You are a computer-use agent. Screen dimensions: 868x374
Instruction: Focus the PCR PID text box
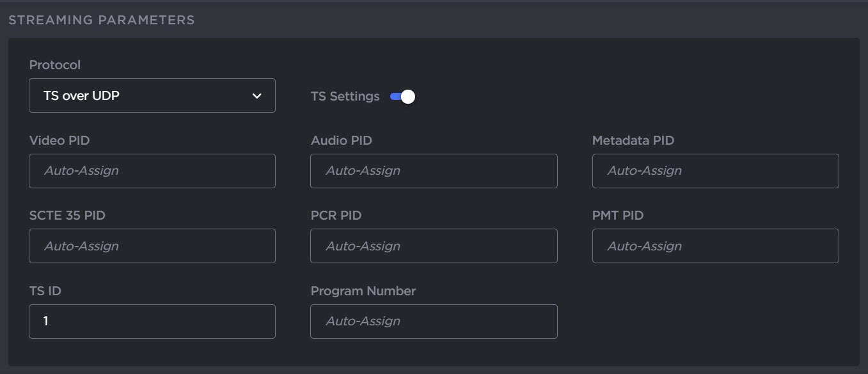tap(433, 246)
